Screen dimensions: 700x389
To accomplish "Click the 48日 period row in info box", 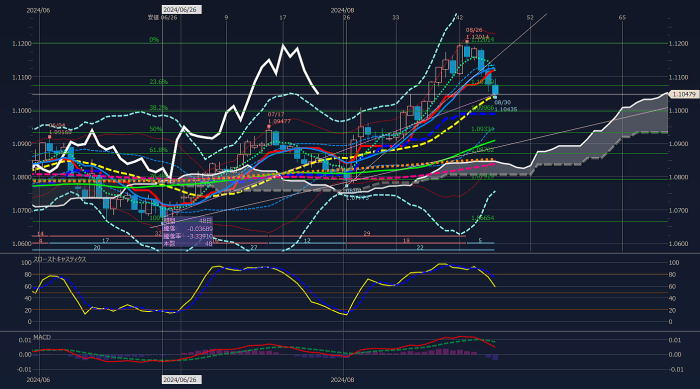I will tap(188, 221).
